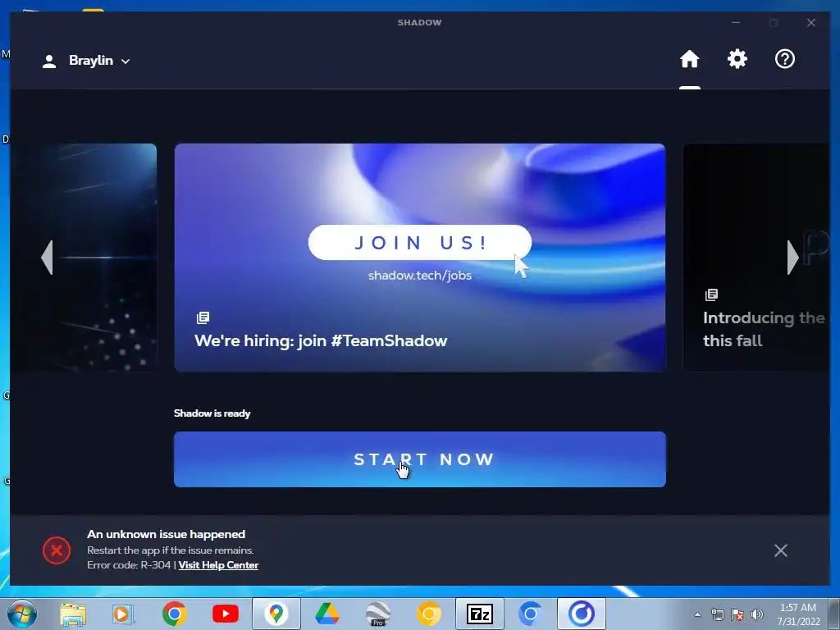The width and height of the screenshot is (840, 630).
Task: Open the Windows Start menu orb
Action: 22,614
